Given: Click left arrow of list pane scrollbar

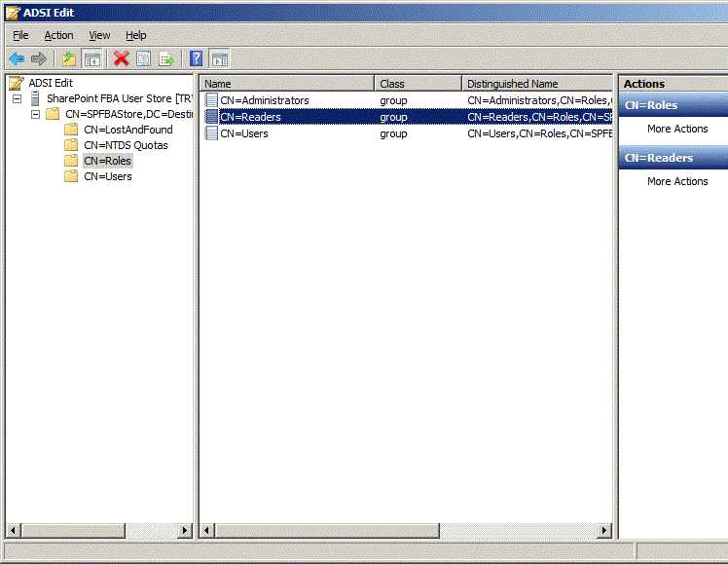Looking at the screenshot, I should coord(207,530).
